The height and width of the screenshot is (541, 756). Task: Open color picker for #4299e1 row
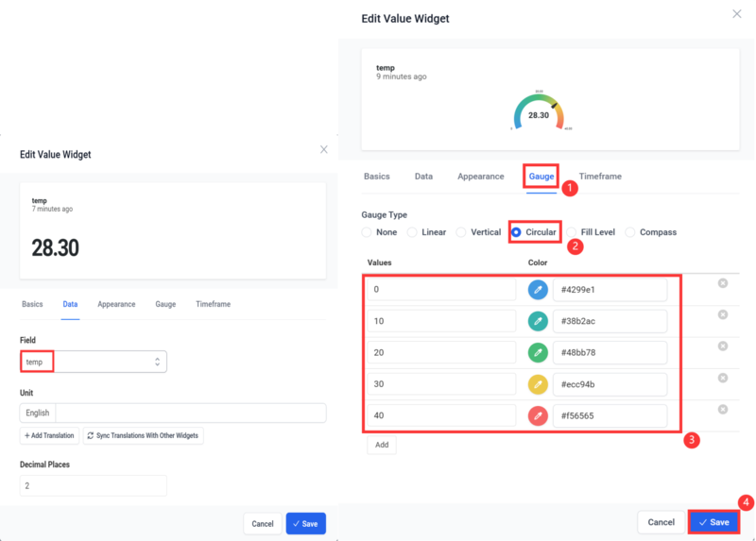click(538, 290)
